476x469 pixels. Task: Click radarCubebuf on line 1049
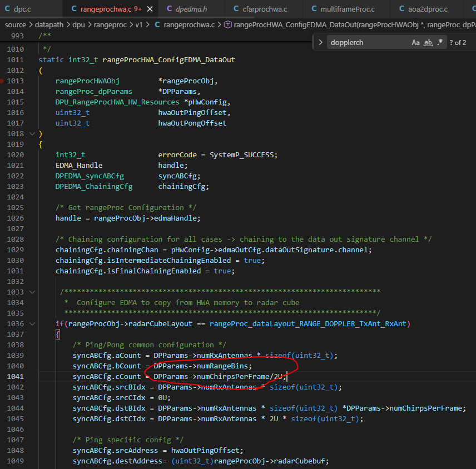(x=299, y=461)
